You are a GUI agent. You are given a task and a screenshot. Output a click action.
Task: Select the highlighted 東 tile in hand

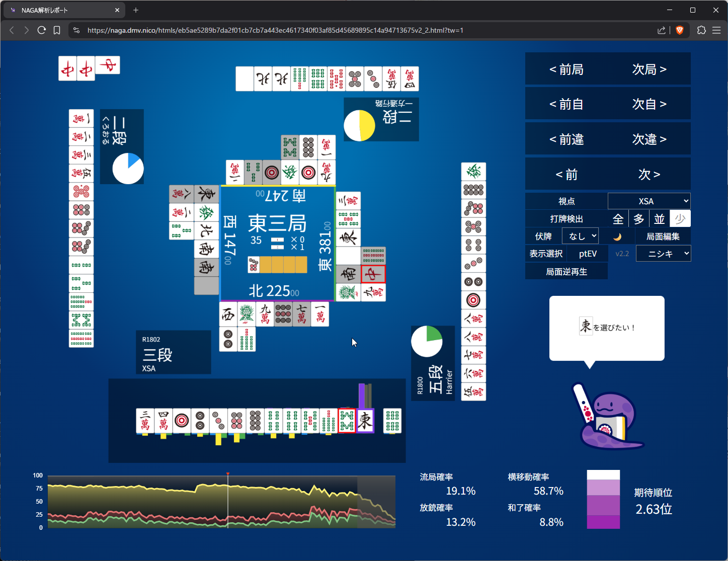pos(365,421)
